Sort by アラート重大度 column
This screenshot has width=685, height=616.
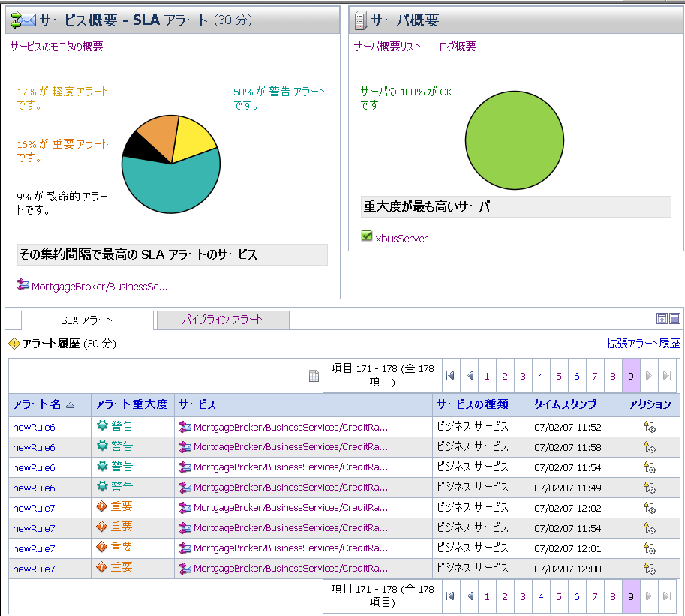[x=131, y=404]
